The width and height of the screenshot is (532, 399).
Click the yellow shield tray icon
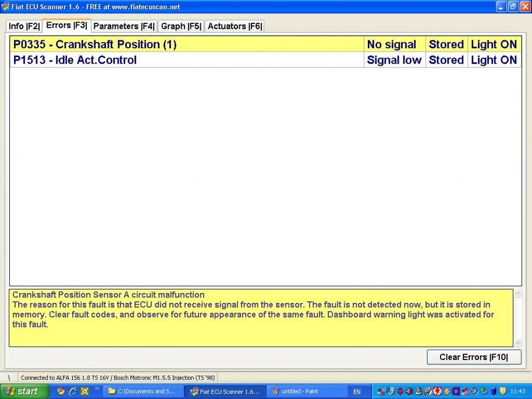[503, 391]
